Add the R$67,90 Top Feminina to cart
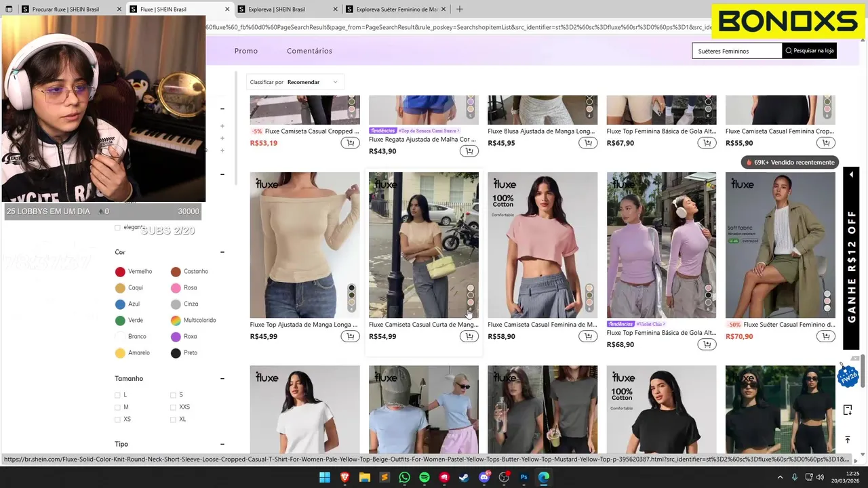This screenshot has height=488, width=868. pos(707,143)
